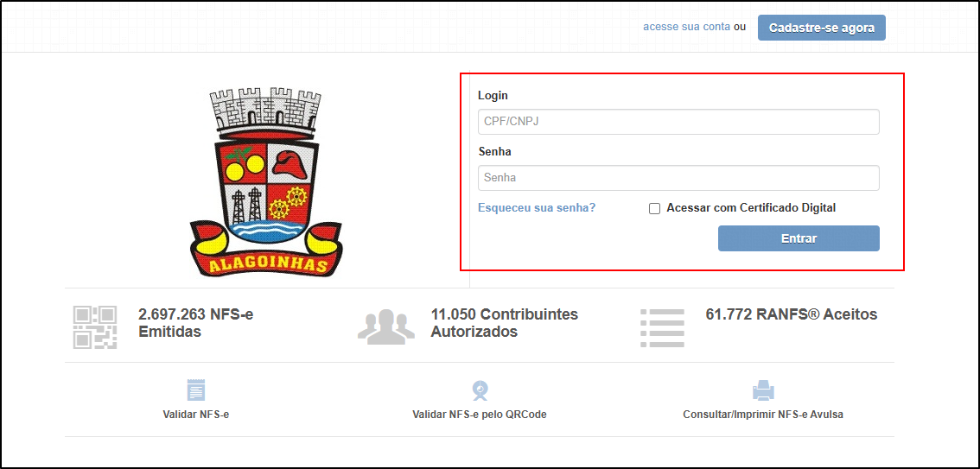This screenshot has height=469, width=980.
Task: Open Consultar/Imprimir NFS-e Avulsa link text
Action: tap(763, 415)
